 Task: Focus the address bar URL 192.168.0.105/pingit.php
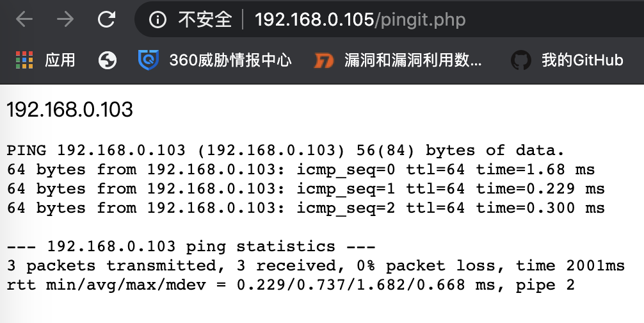click(360, 21)
